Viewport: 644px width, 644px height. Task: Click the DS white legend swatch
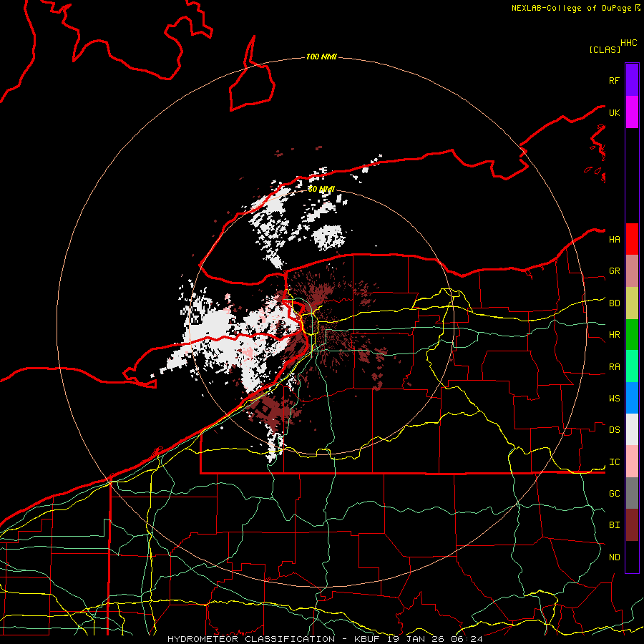point(632,429)
